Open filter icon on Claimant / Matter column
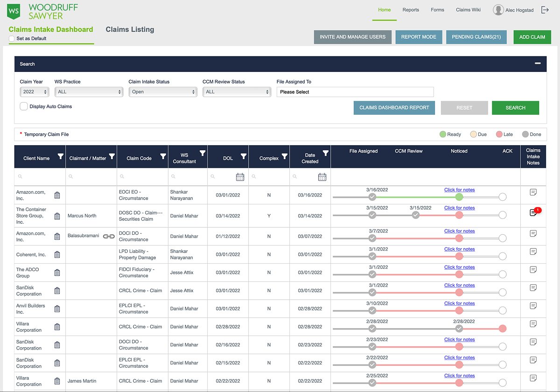The width and height of the screenshot is (560, 392). pyautogui.click(x=112, y=156)
